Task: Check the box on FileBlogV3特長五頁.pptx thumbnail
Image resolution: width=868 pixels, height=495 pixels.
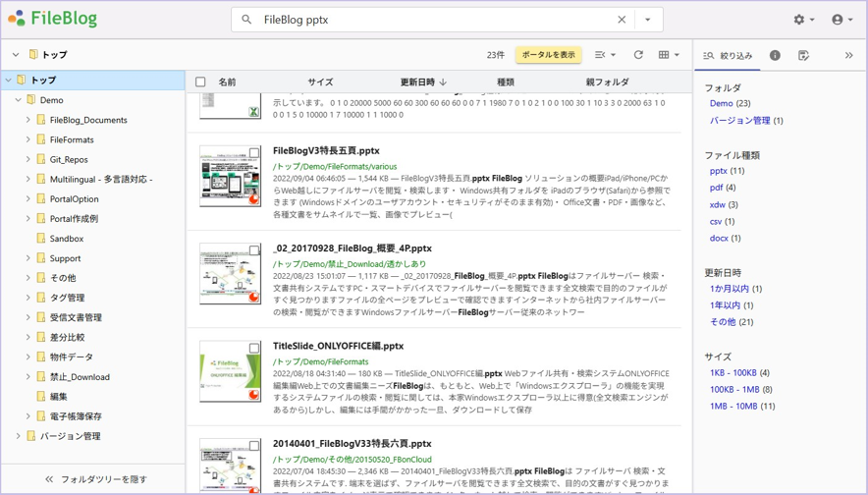Action: (254, 153)
